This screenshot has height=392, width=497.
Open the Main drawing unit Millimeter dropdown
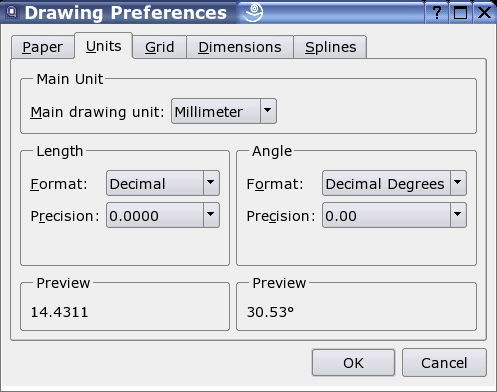(x=224, y=111)
